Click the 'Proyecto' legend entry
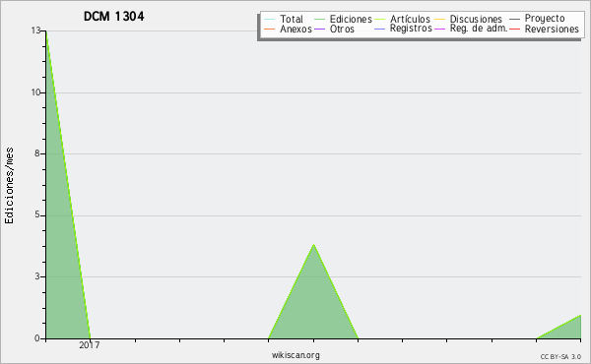 click(x=545, y=19)
